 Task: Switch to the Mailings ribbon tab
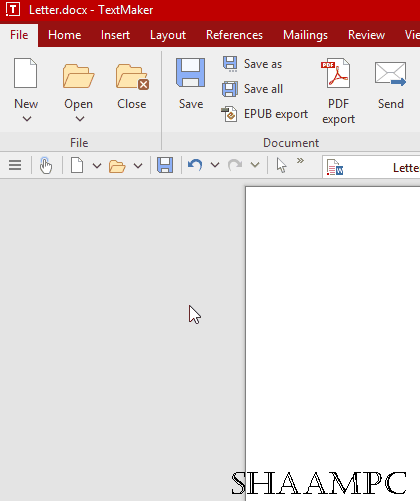(305, 35)
